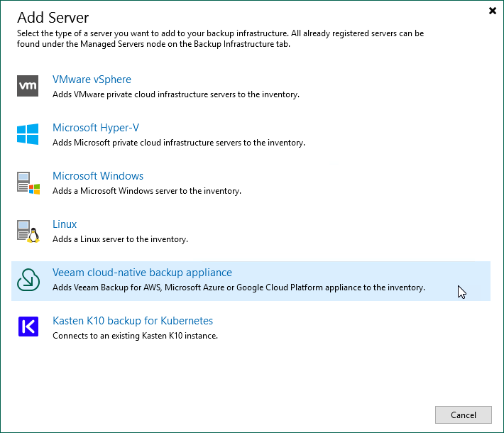This screenshot has width=504, height=433.
Task: Click the AWS, Azure, Google Cloud description
Action: [239, 287]
